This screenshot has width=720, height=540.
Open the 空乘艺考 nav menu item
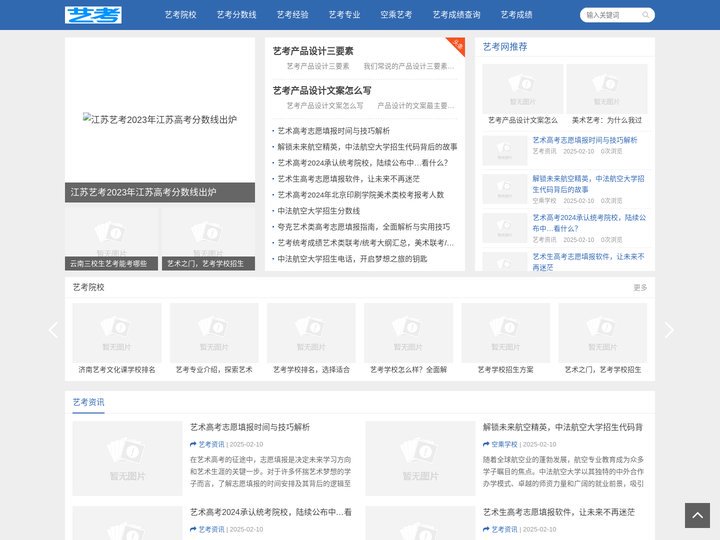(x=396, y=15)
